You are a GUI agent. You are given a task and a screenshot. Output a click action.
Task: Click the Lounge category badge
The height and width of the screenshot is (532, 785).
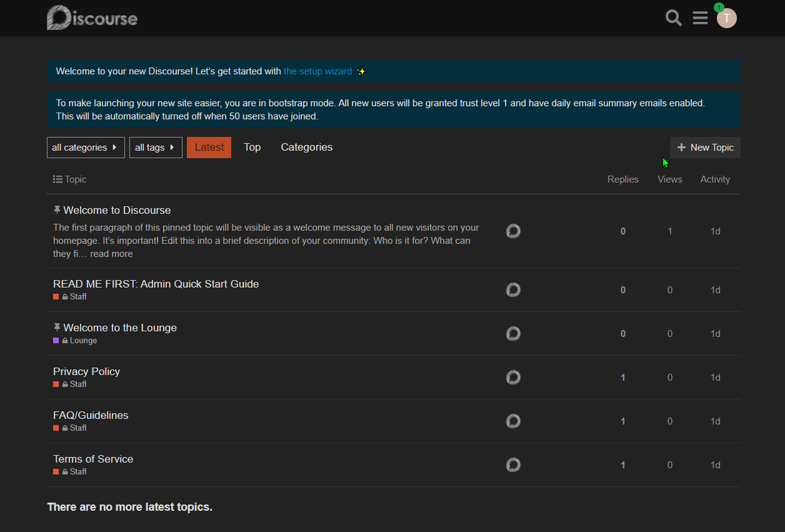tap(75, 341)
